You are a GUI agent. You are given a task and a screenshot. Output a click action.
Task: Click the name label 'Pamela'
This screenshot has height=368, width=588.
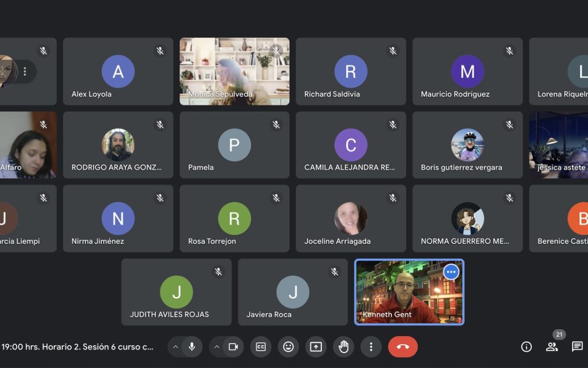pos(200,167)
